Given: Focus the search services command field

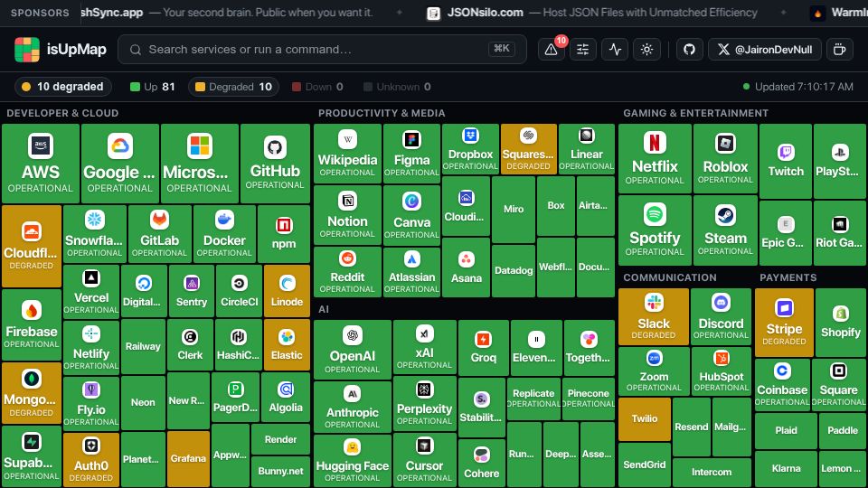Looking at the screenshot, I should pyautogui.click(x=322, y=49).
